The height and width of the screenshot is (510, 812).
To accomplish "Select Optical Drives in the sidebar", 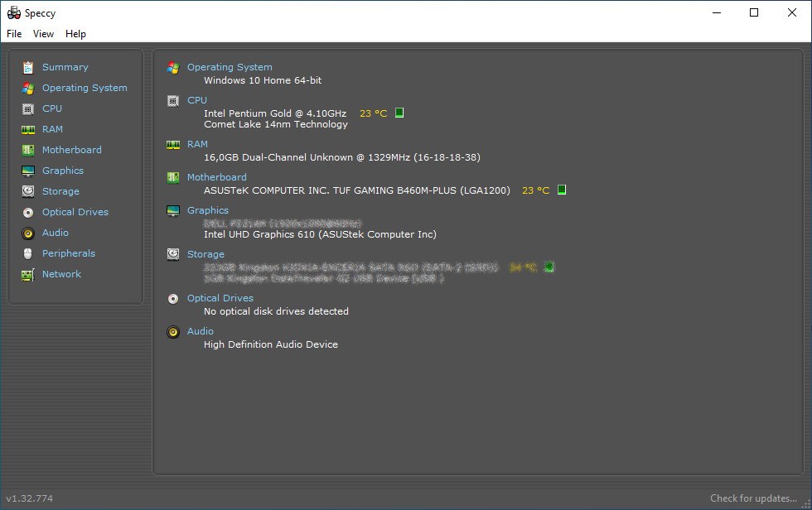I will click(x=75, y=212).
